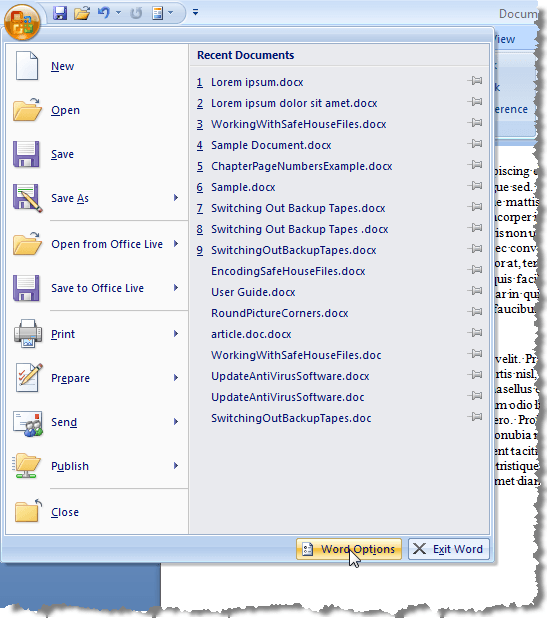The width and height of the screenshot is (547, 618).
Task: Click the Open folder icon in Quick Access Toolbar
Action: pos(82,13)
